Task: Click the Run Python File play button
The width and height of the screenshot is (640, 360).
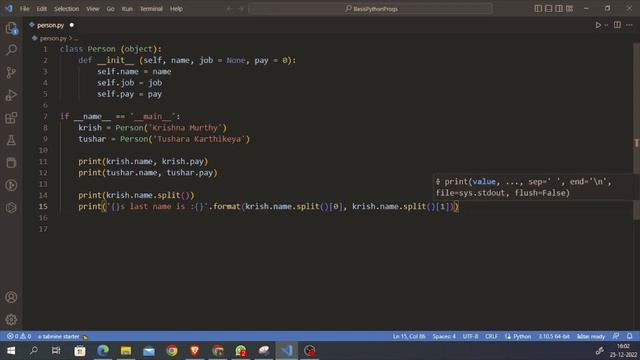Action: pyautogui.click(x=598, y=25)
